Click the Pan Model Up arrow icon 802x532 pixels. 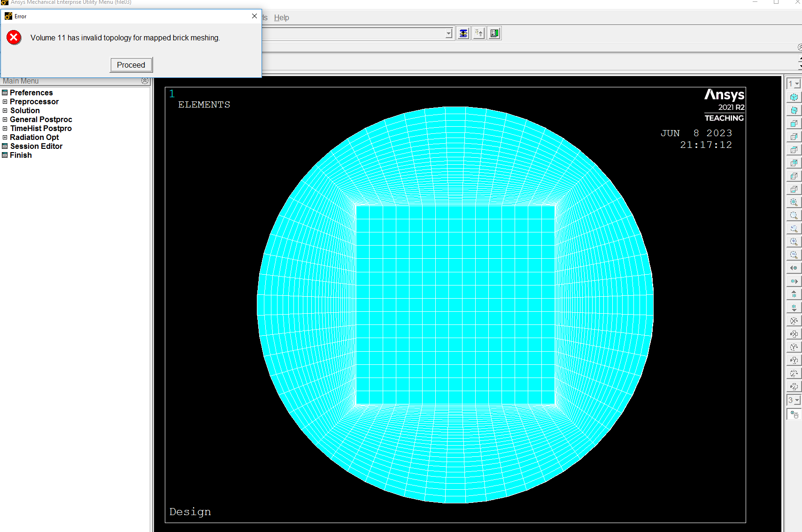[794, 294]
